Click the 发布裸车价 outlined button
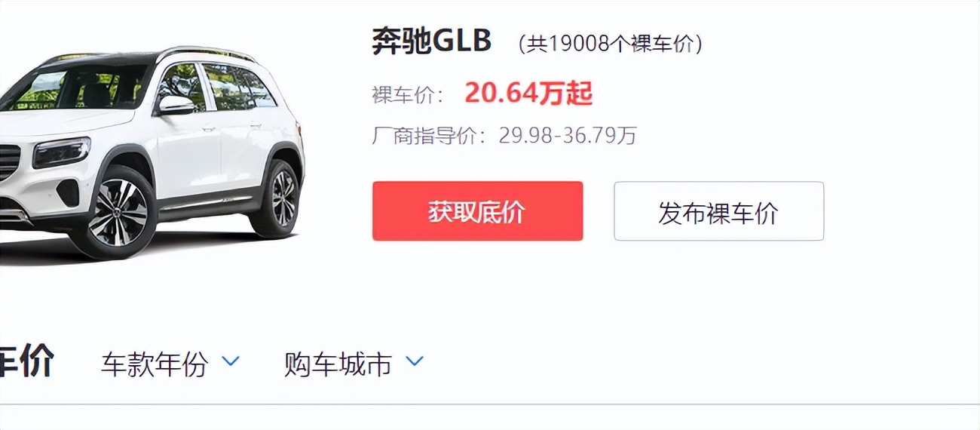980x430 pixels. click(x=718, y=211)
